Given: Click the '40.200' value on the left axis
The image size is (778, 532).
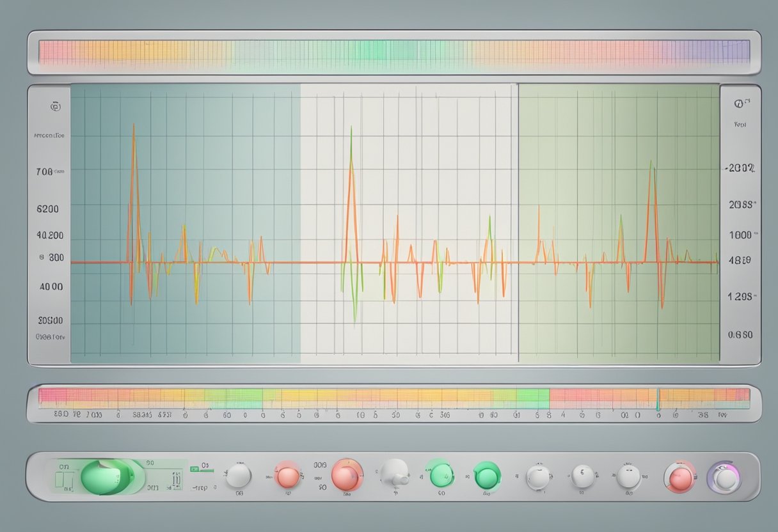Looking at the screenshot, I should 50,235.
